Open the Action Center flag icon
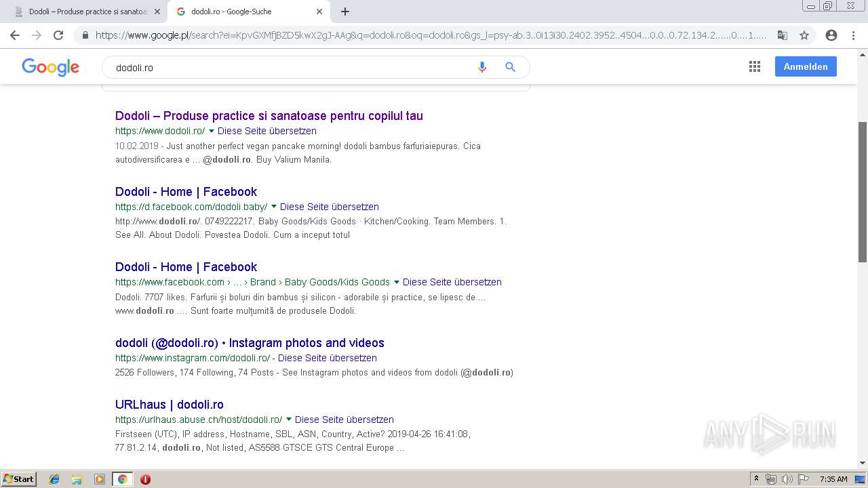Screen dimensions: 868x488 [803, 479]
